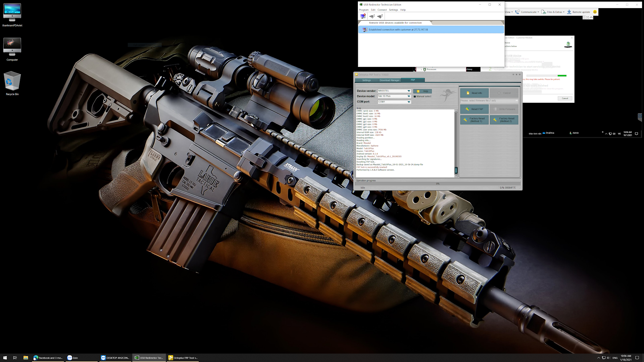Click the Log panel vertical scrollbar

coord(456,141)
